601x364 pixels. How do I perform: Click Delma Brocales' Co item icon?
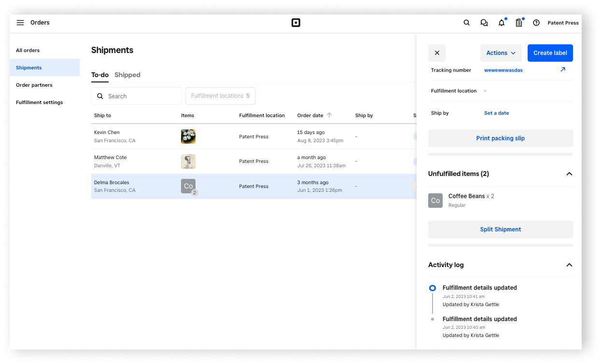pos(188,186)
